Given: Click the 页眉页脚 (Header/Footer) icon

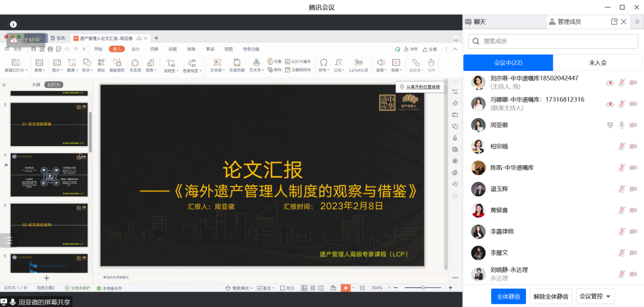Looking at the screenshot, I should point(237,63).
